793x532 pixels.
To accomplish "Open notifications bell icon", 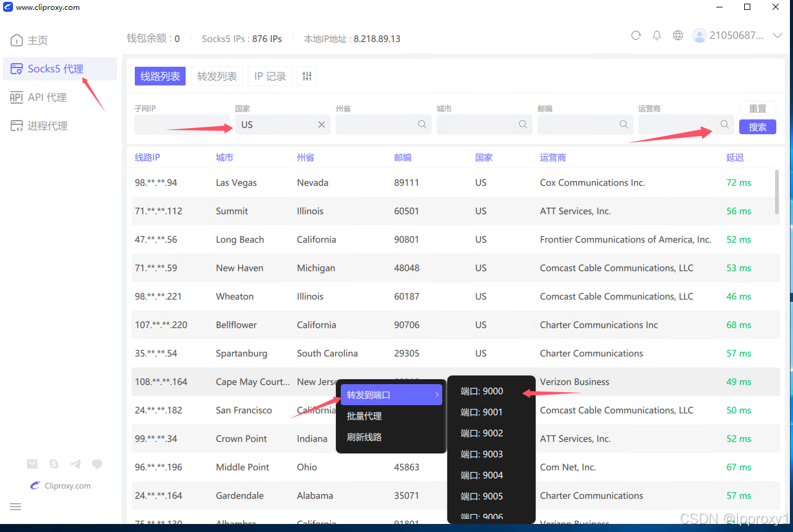I will tap(657, 36).
